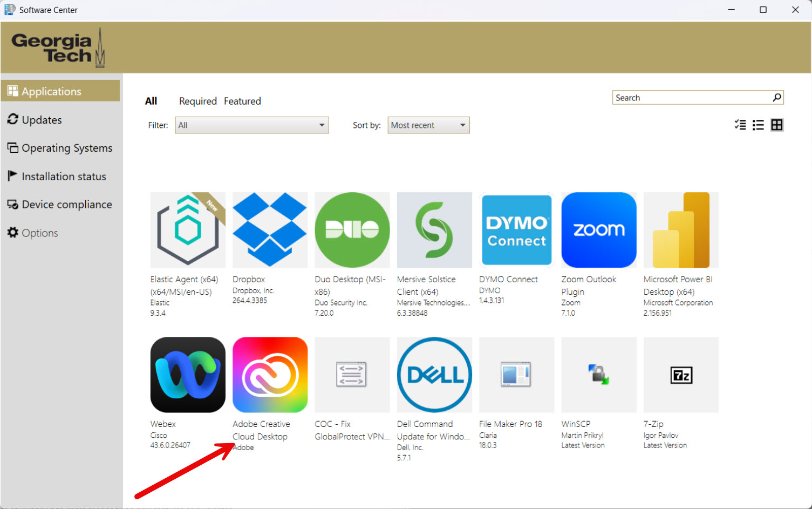Open the COC - Fix GlobalProtect VPN icon

352,375
